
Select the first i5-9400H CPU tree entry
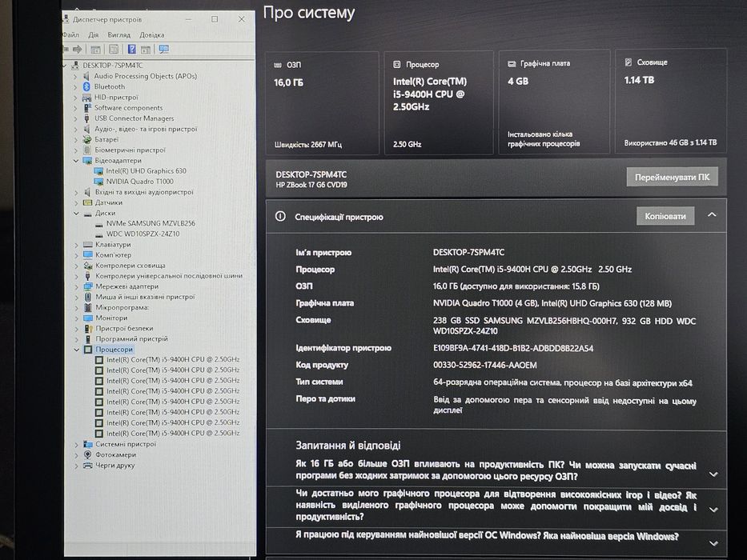click(x=173, y=359)
